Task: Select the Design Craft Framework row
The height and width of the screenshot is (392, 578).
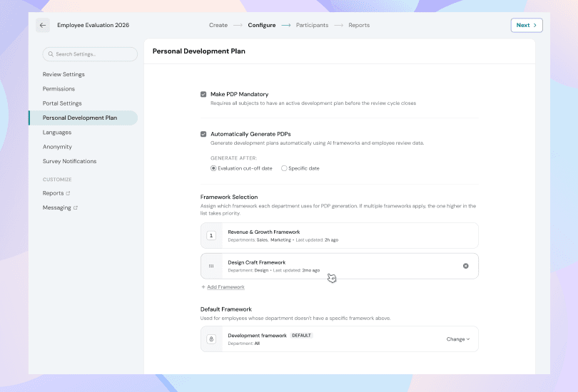Action: 340,266
